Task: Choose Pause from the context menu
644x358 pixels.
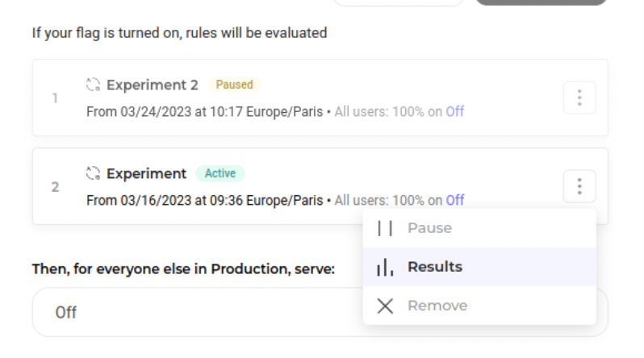Action: [429, 228]
